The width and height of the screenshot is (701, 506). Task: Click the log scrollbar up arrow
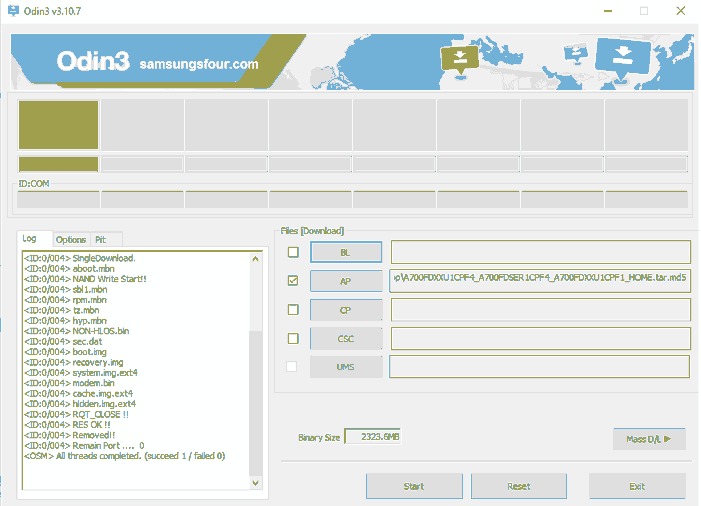255,259
